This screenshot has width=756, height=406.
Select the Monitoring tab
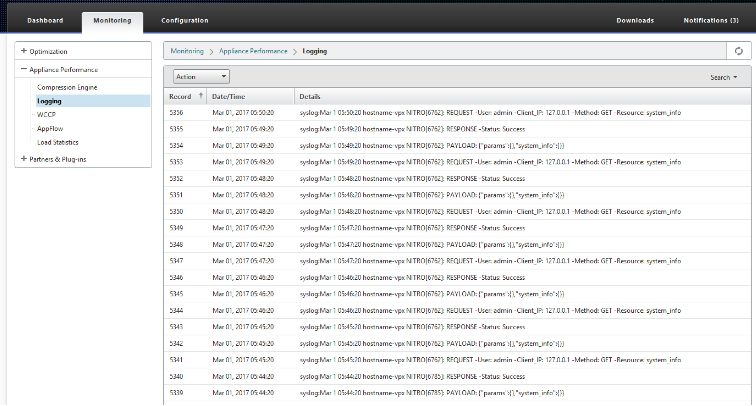[112, 21]
